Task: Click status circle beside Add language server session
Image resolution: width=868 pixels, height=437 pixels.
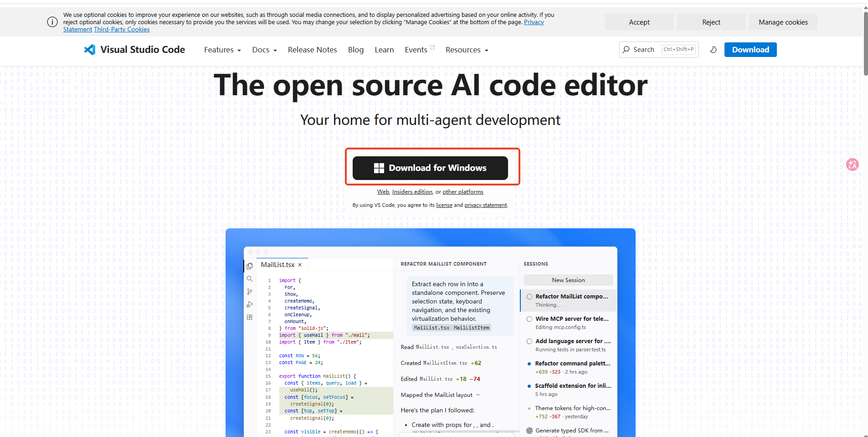Action: coord(529,341)
